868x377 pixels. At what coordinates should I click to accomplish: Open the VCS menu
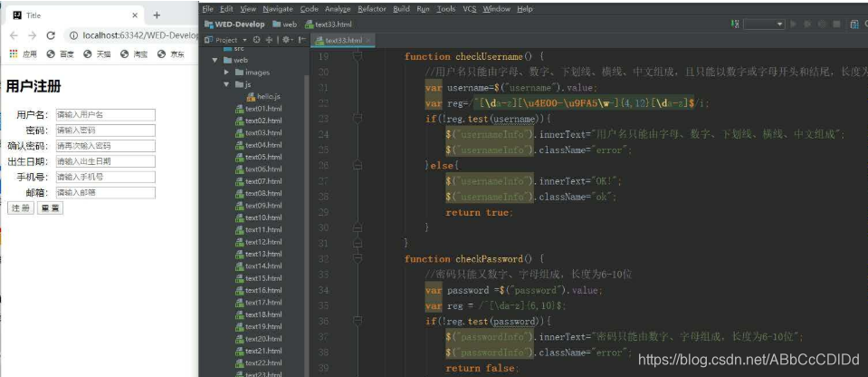pyautogui.click(x=470, y=9)
